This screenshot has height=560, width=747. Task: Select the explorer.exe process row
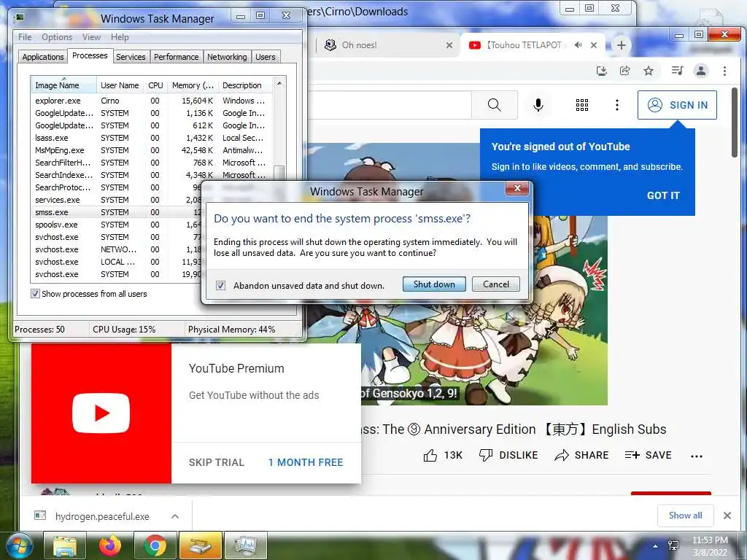[150, 101]
